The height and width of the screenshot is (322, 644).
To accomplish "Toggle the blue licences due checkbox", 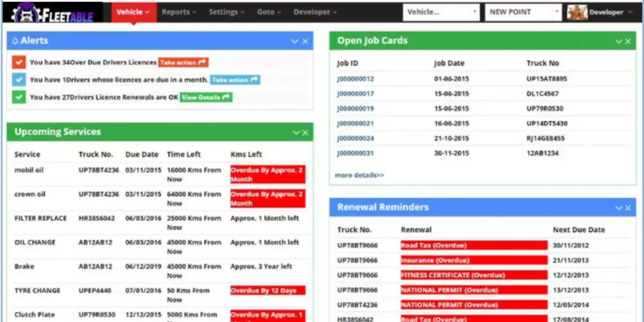I will coord(19,80).
